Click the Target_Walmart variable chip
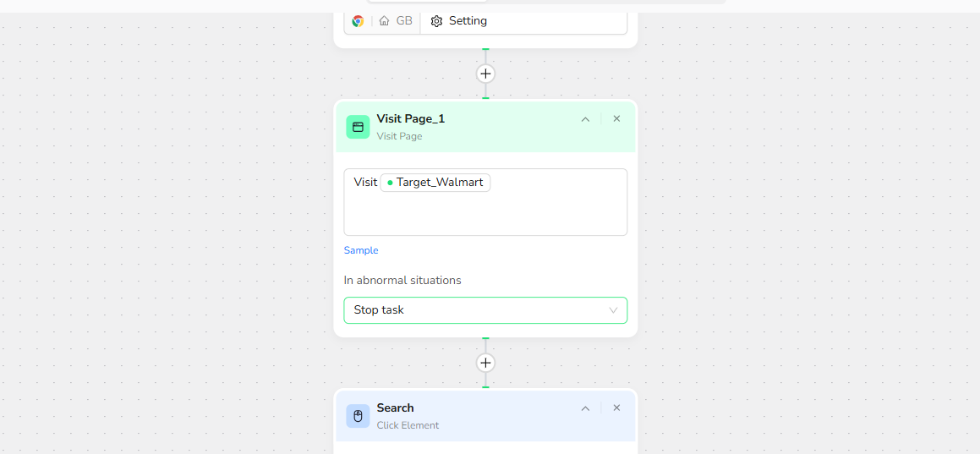 tap(435, 183)
